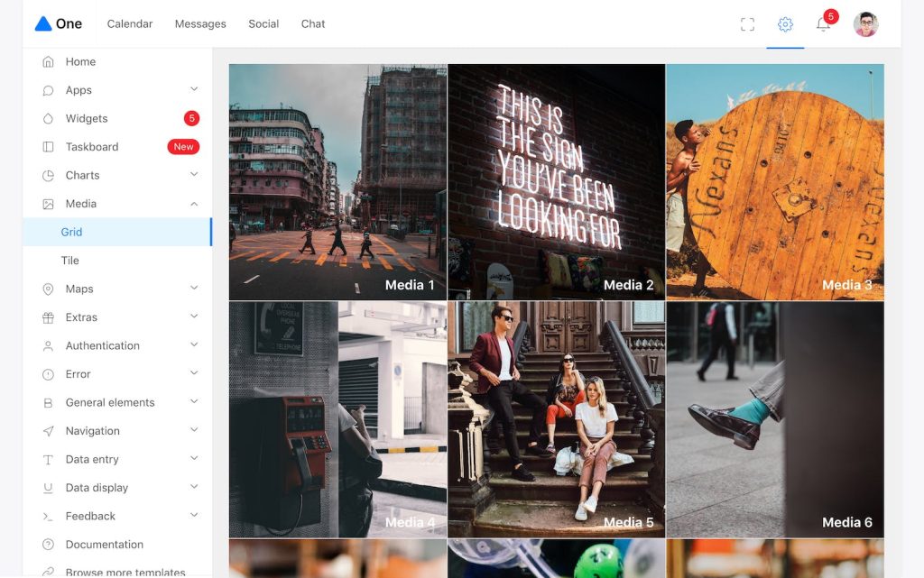Open the Messages top menu item
The width and height of the screenshot is (924, 578).
tap(200, 24)
